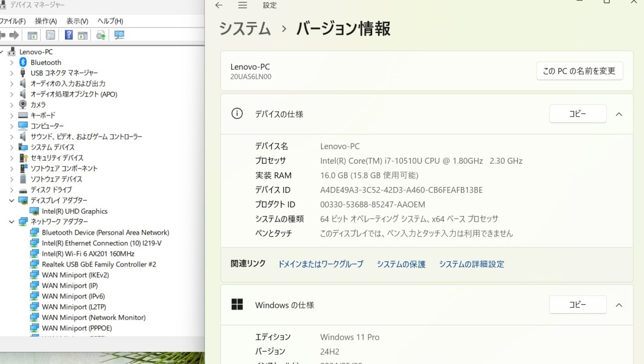Click the Intel Wi-Fi 6 AX201 adapter icon

click(34, 254)
